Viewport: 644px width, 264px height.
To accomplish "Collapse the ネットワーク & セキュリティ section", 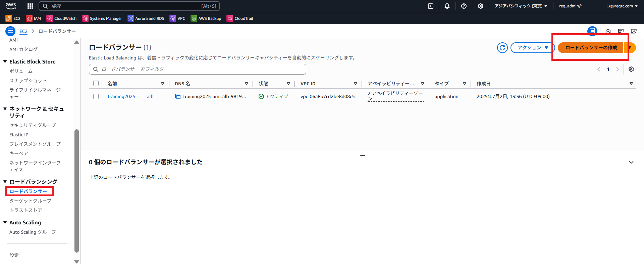I will pos(5,109).
